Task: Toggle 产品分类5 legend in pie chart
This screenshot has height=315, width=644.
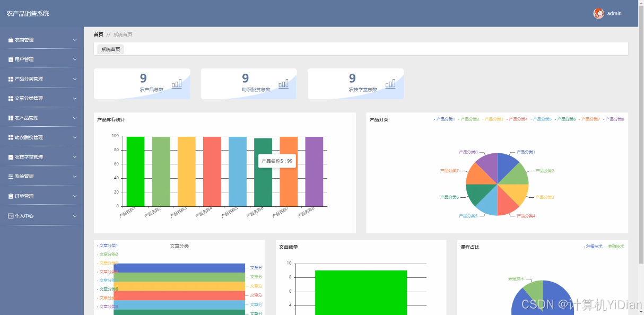Action: [541, 119]
